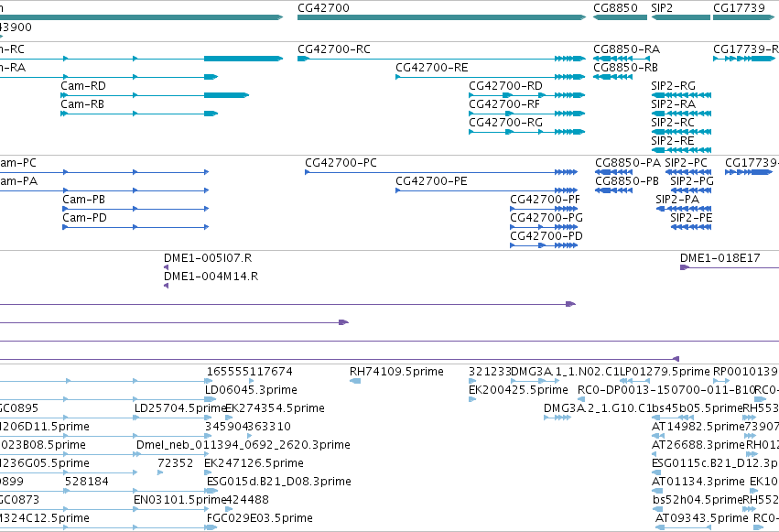Click the 528184 feature label
The image size is (779, 532).
coord(87,482)
